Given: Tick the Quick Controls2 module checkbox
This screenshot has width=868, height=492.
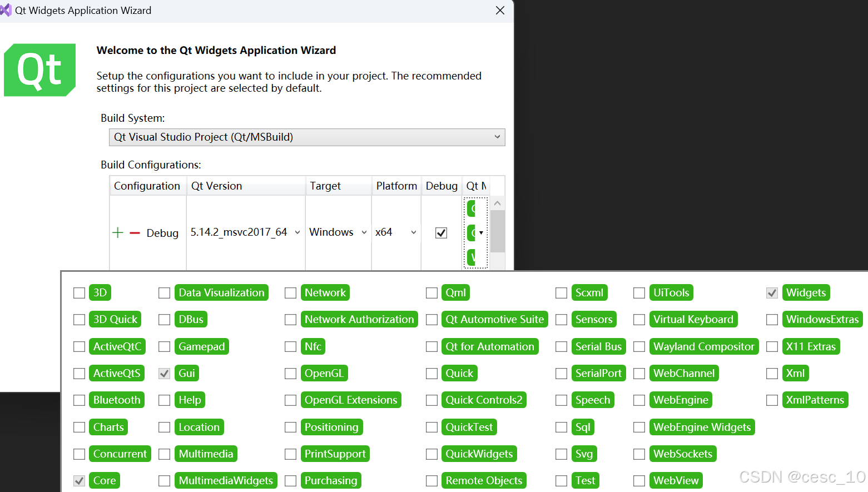Looking at the screenshot, I should (431, 400).
